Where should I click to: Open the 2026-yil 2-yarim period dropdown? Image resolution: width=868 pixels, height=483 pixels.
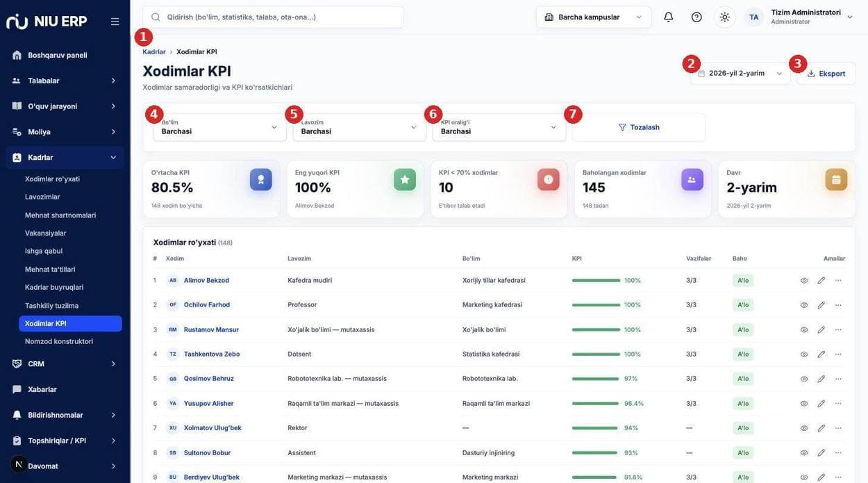740,73
